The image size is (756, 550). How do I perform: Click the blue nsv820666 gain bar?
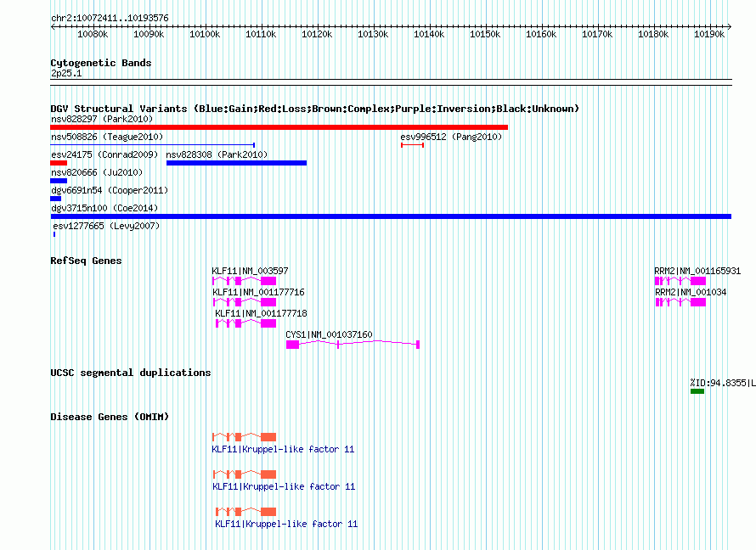click(59, 181)
